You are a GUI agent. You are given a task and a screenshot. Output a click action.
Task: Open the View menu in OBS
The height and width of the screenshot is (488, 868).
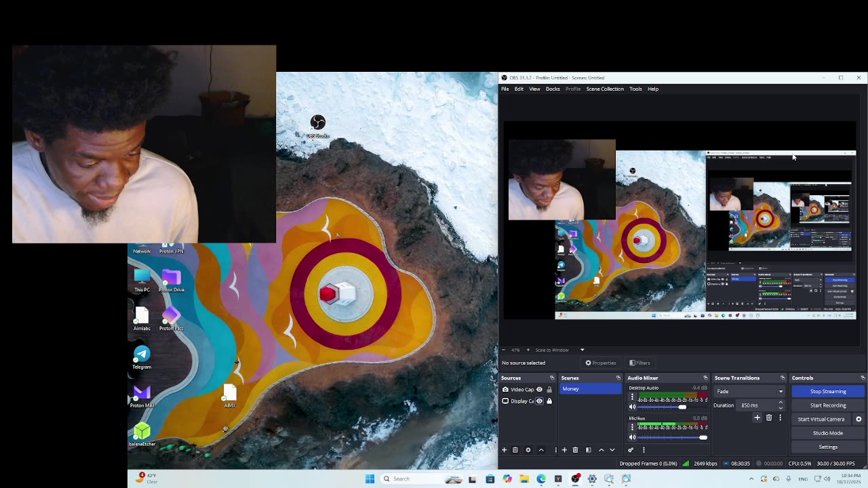point(534,89)
